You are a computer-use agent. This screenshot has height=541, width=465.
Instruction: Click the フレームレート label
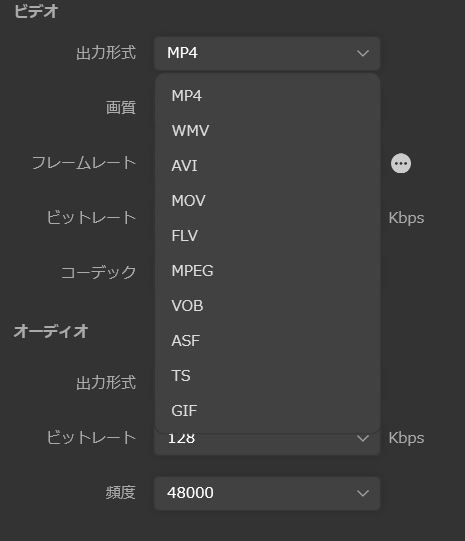click(84, 163)
